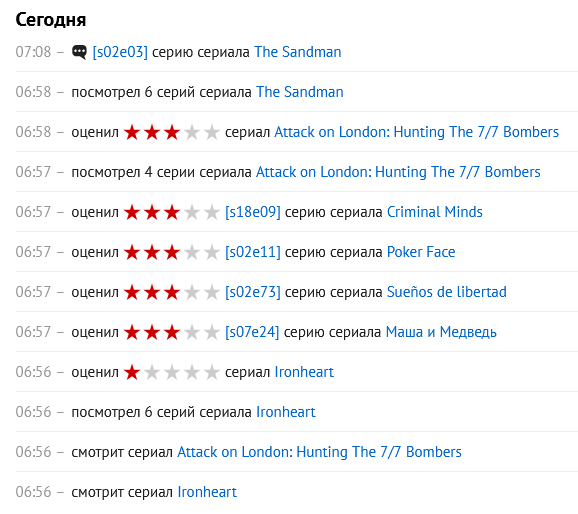Image resolution: width=578 pixels, height=514 pixels.
Task: Open Attack on London link in the 'оценил' row
Action: point(417,132)
